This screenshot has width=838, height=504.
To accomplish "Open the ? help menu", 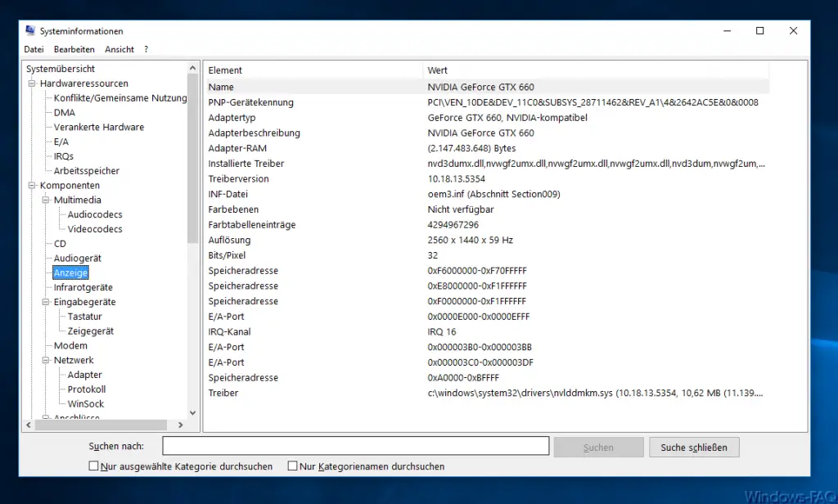I will click(x=147, y=49).
